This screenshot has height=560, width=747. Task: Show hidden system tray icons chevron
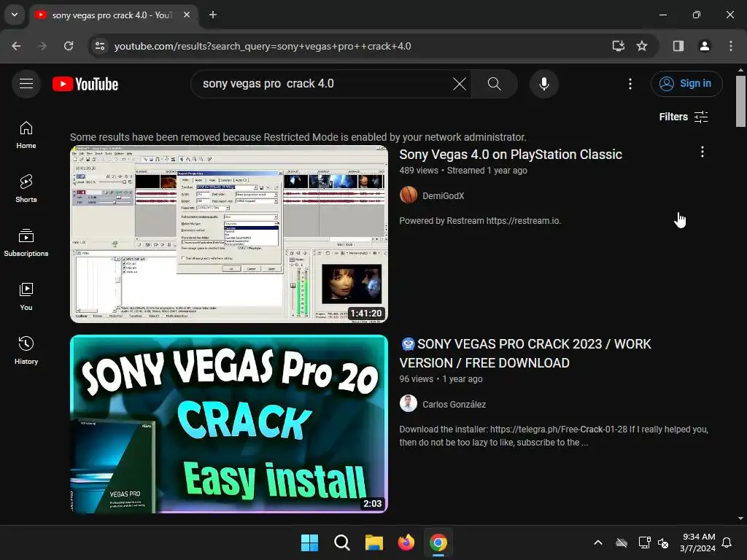coord(598,542)
